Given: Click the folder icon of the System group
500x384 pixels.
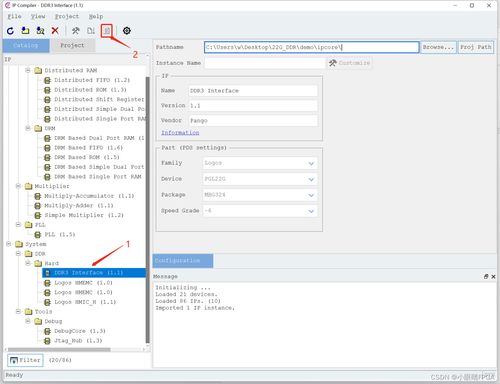Looking at the screenshot, I should point(19,244).
